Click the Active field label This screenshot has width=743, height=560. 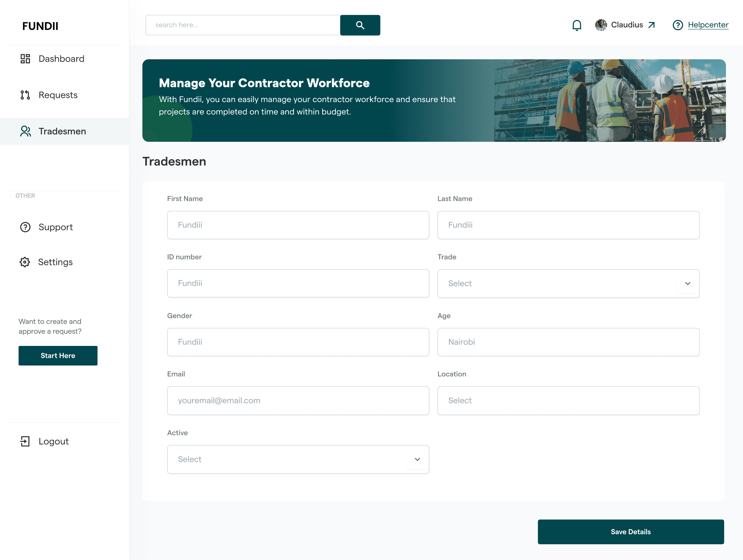177,433
